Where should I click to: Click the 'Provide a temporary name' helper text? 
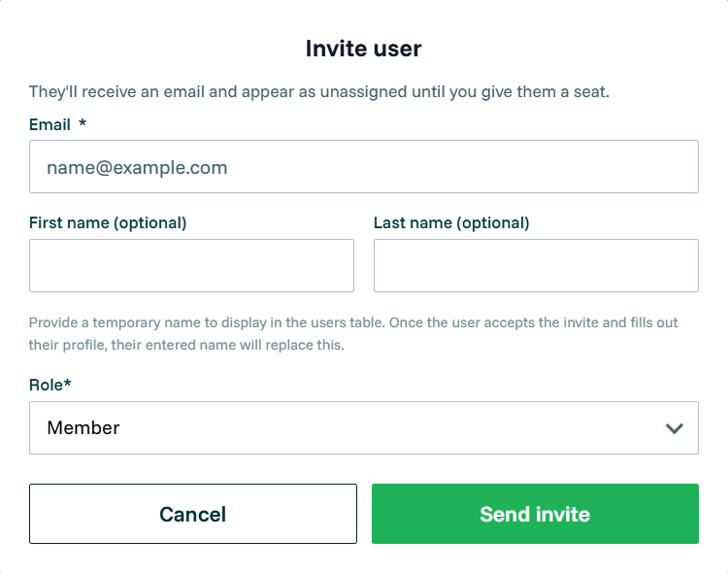pos(353,333)
